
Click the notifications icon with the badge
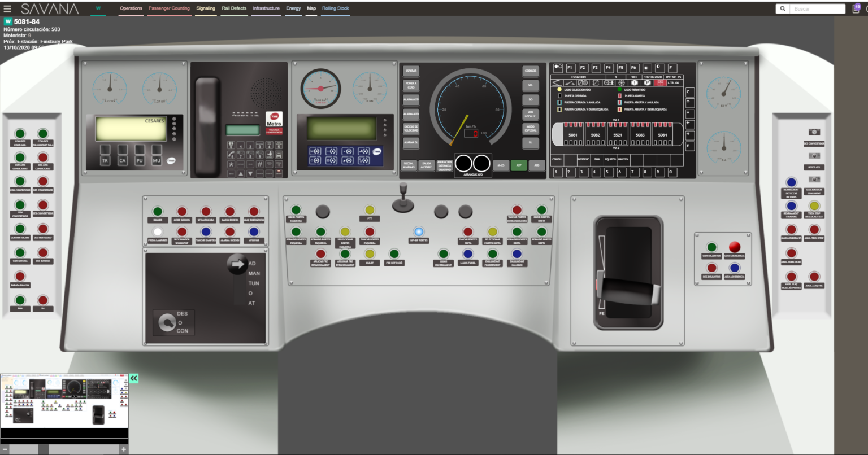tap(856, 8)
